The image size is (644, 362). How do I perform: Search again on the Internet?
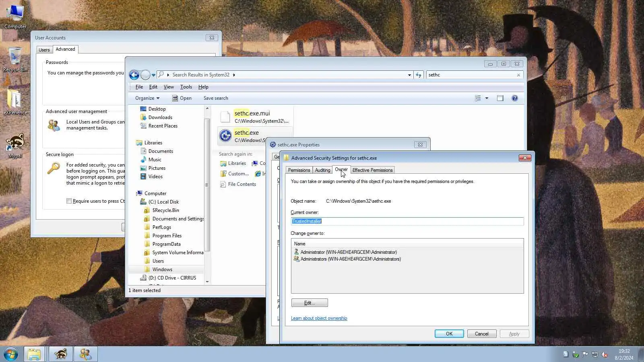(260, 174)
